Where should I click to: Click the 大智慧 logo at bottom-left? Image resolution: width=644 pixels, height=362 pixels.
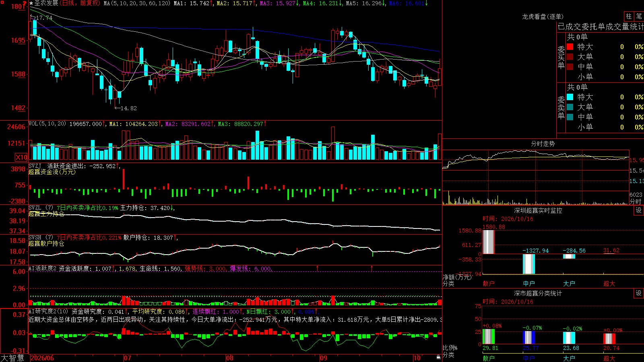point(12,358)
